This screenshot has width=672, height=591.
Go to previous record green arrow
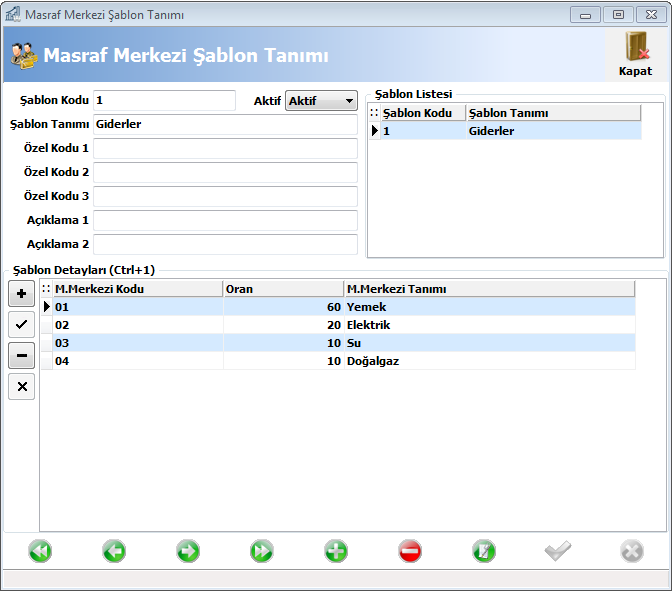[114, 551]
